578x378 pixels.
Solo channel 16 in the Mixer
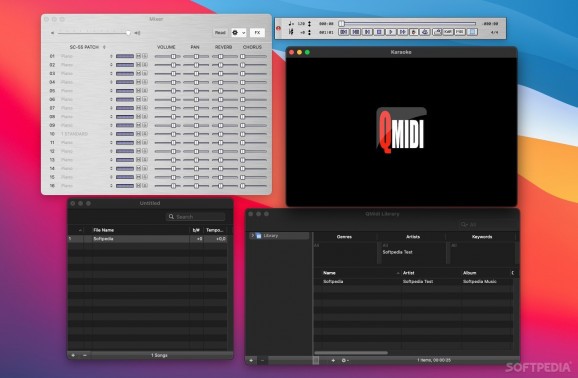pyautogui.click(x=145, y=185)
